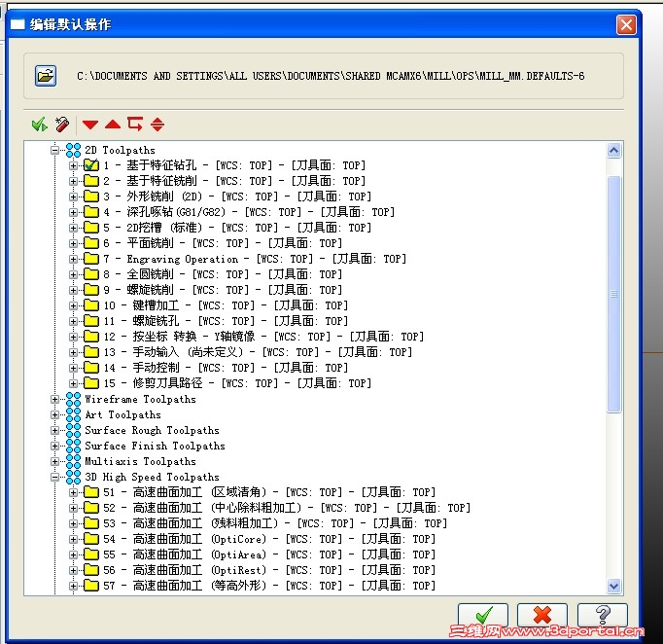This screenshot has width=663, height=644.
Task: Select the Multiaxis Toolpaths group icon
Action: click(x=73, y=461)
